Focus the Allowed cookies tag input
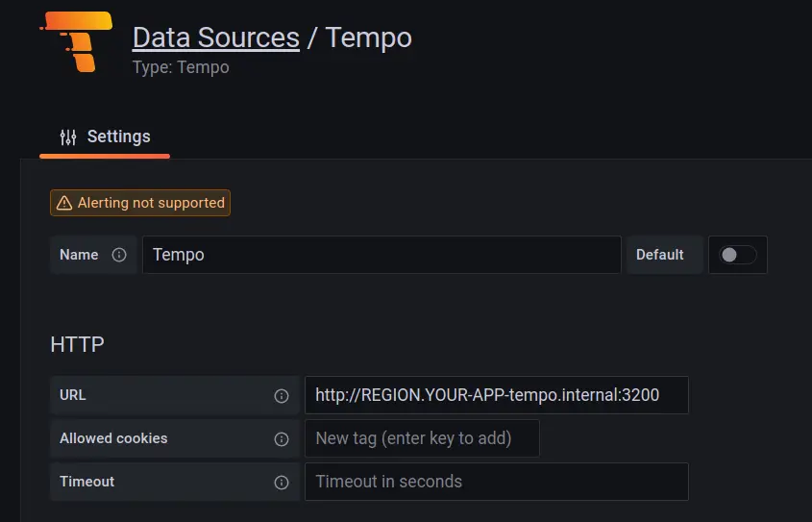The image size is (812, 522). coord(422,438)
